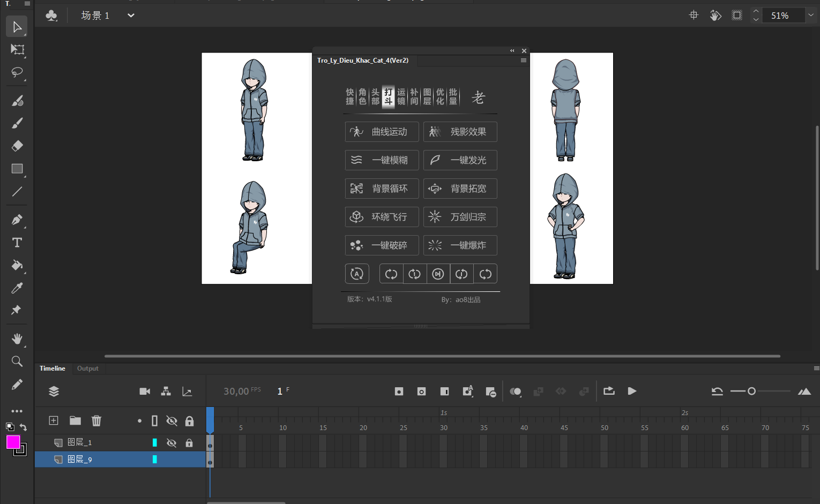Pick the Eraser tool
820x504 pixels.
[x=17, y=146]
